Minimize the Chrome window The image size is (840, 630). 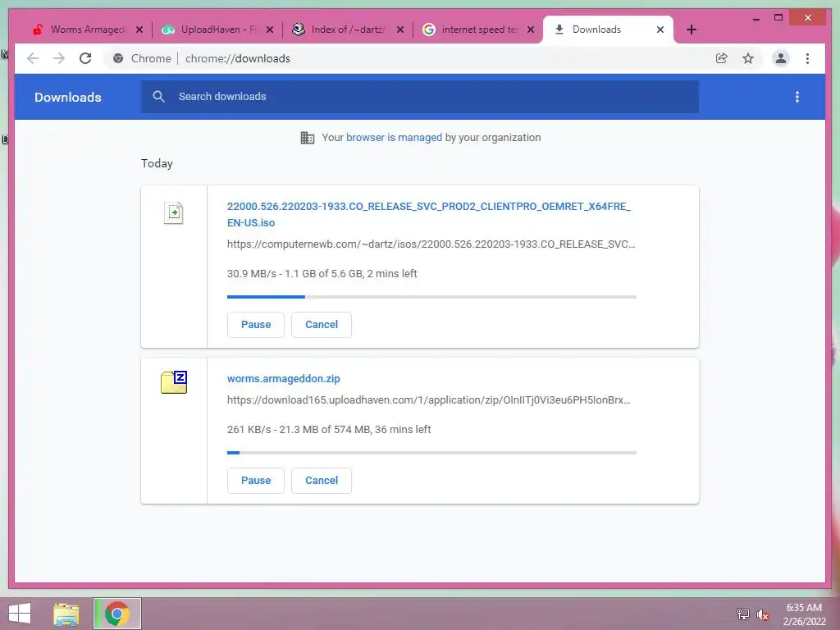click(756, 18)
